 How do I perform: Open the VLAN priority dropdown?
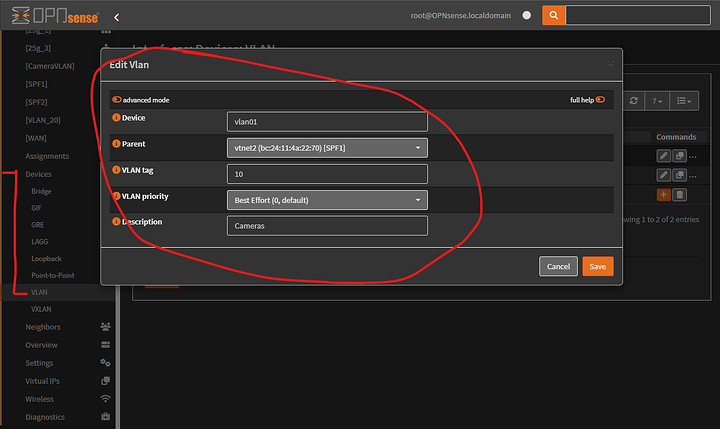(x=327, y=200)
